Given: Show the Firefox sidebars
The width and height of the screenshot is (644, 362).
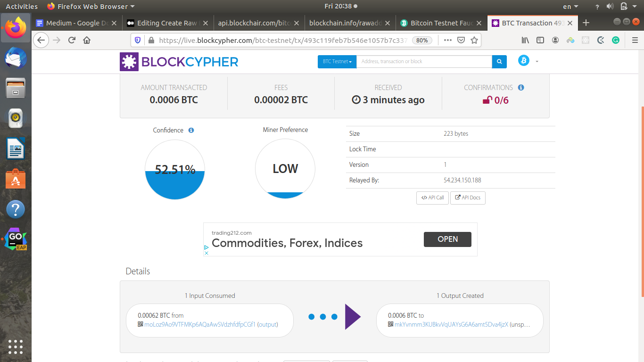Looking at the screenshot, I should 540,40.
